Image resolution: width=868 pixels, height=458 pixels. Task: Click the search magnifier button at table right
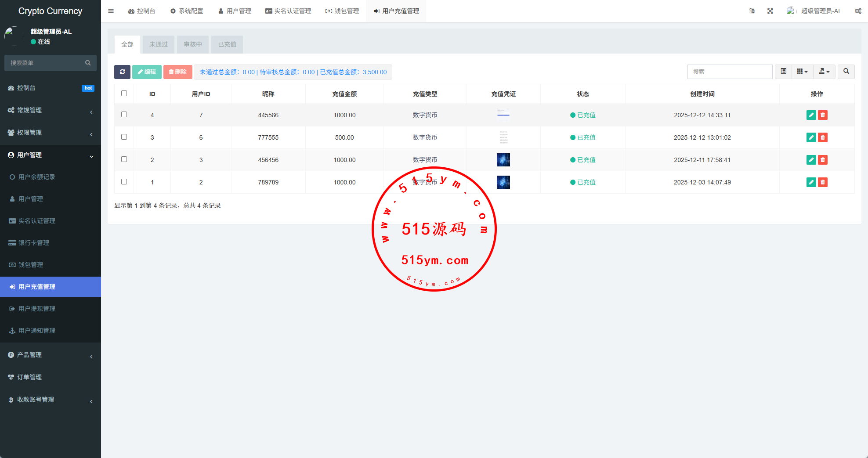point(846,72)
